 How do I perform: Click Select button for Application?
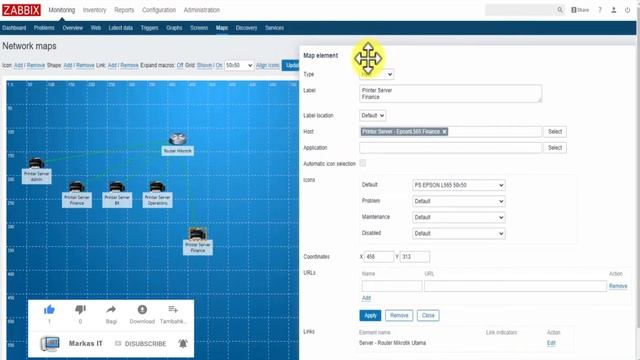(x=555, y=148)
